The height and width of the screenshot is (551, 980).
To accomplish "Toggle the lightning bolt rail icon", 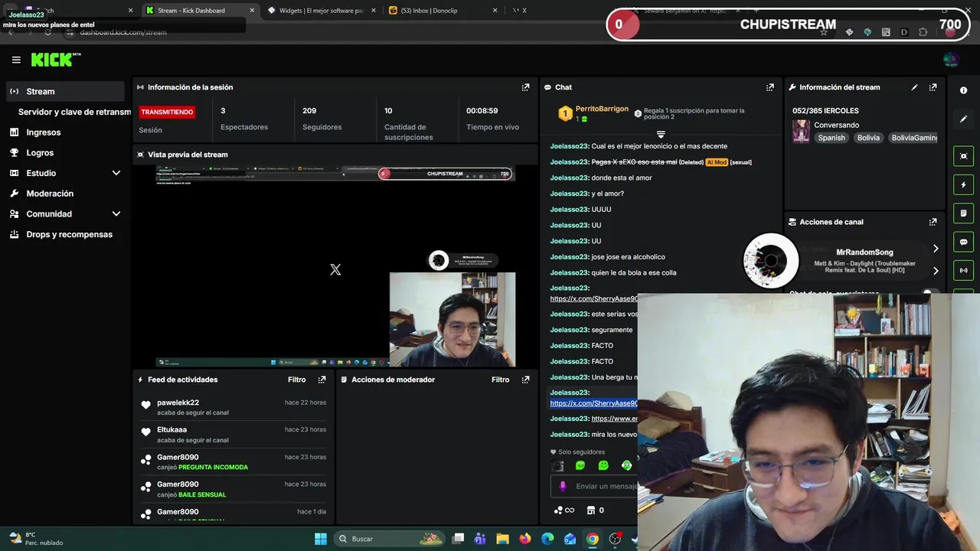I will (963, 184).
